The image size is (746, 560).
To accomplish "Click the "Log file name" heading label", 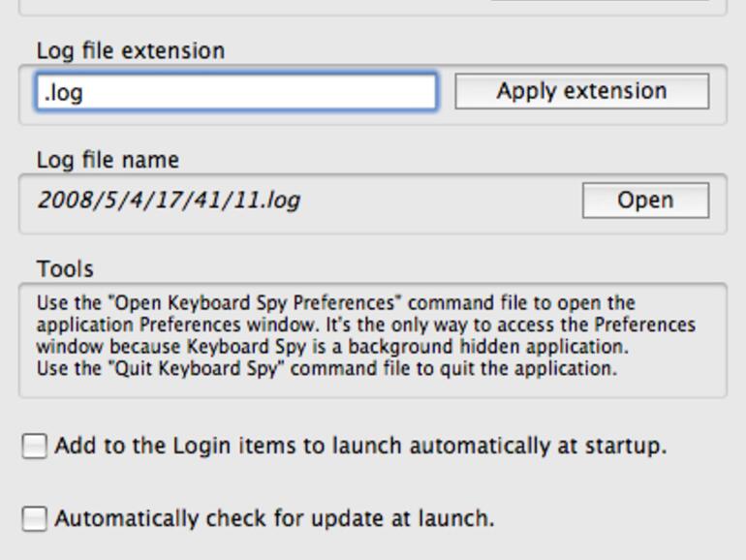I will pyautogui.click(x=108, y=160).
